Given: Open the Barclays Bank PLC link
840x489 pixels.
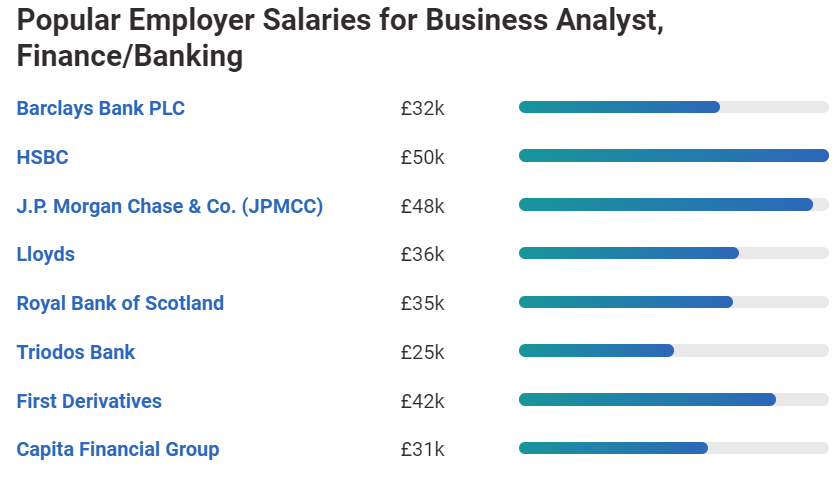Looking at the screenshot, I should click(100, 108).
